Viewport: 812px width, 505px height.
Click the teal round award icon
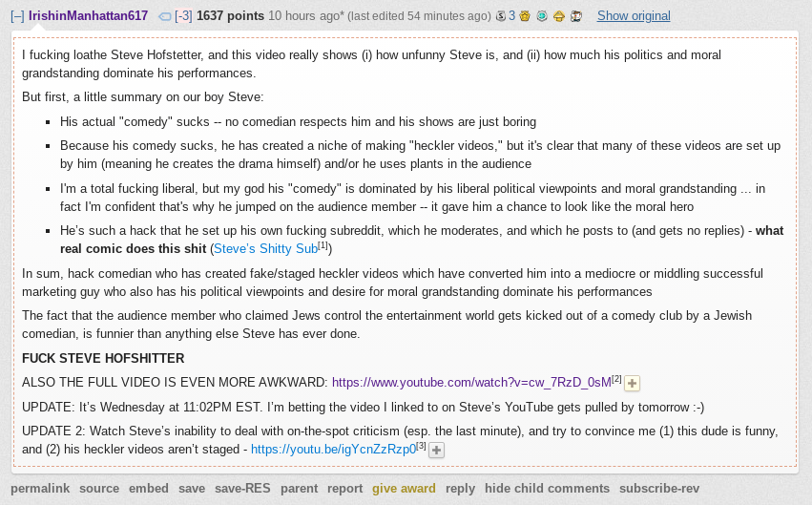542,16
